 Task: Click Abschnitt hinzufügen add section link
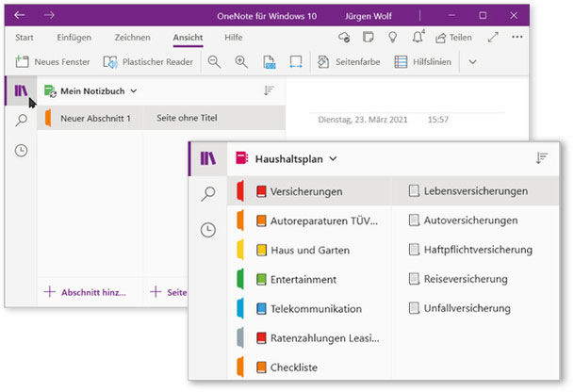click(x=85, y=292)
